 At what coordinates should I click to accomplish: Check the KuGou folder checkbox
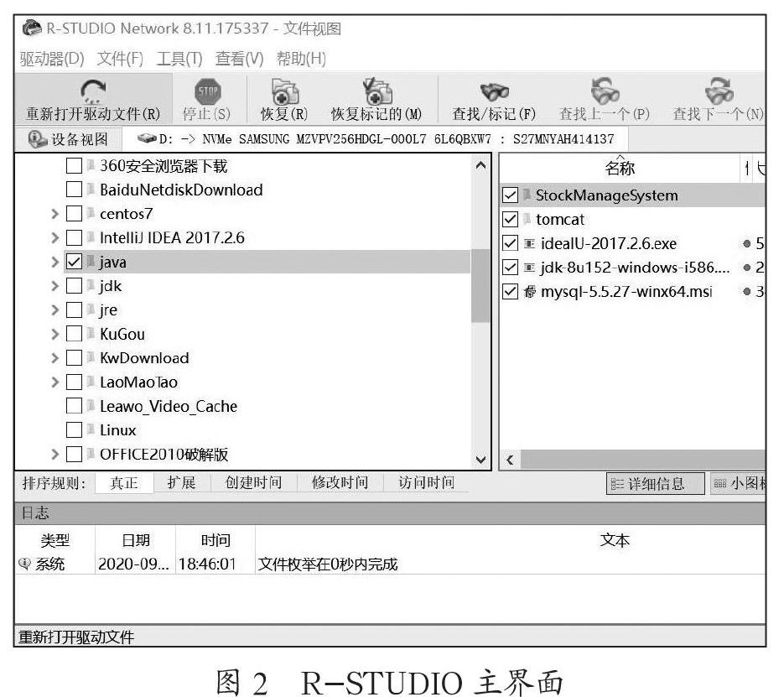coord(74,334)
